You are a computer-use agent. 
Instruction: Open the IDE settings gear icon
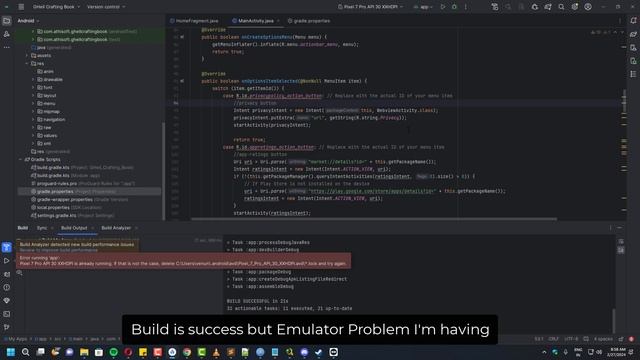coord(575,7)
